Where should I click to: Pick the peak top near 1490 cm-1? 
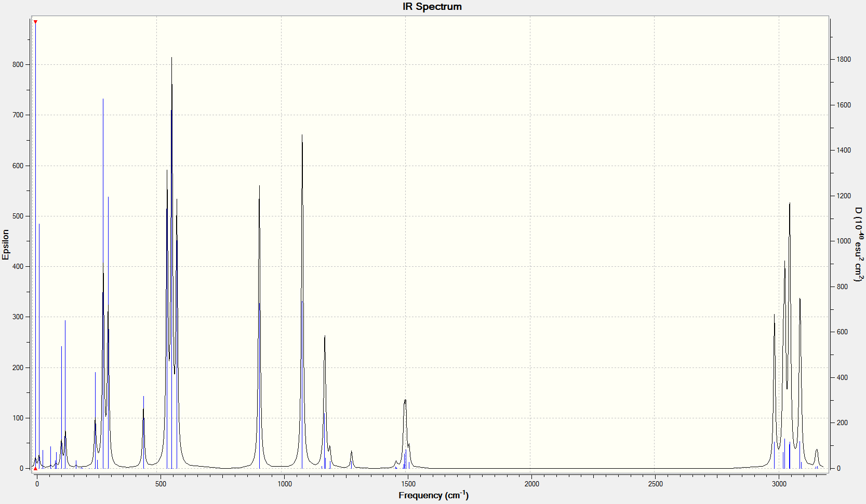click(x=405, y=400)
